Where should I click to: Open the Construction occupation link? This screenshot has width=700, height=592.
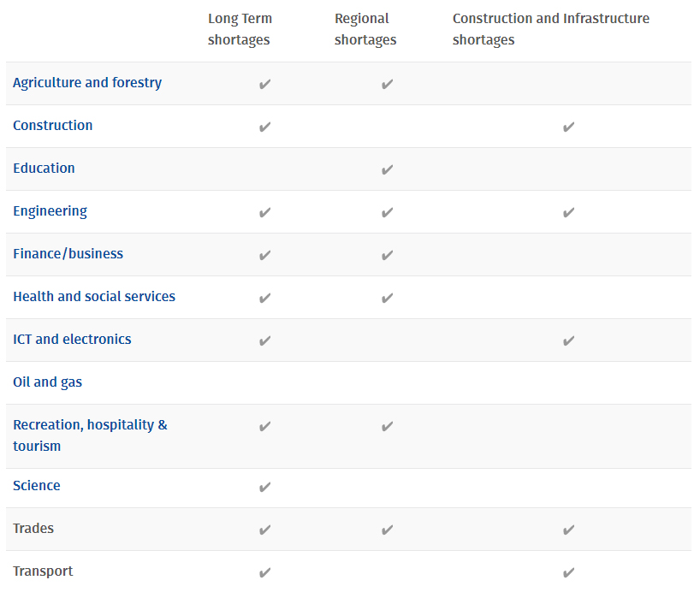(53, 126)
